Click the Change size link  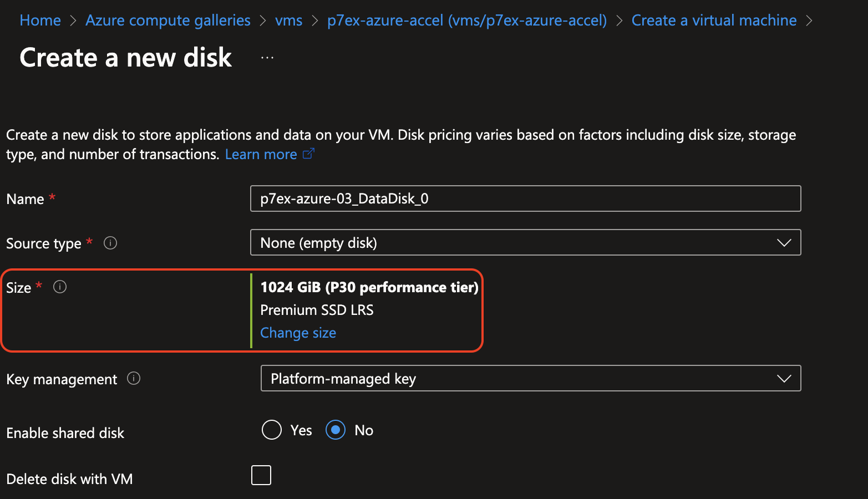(298, 333)
